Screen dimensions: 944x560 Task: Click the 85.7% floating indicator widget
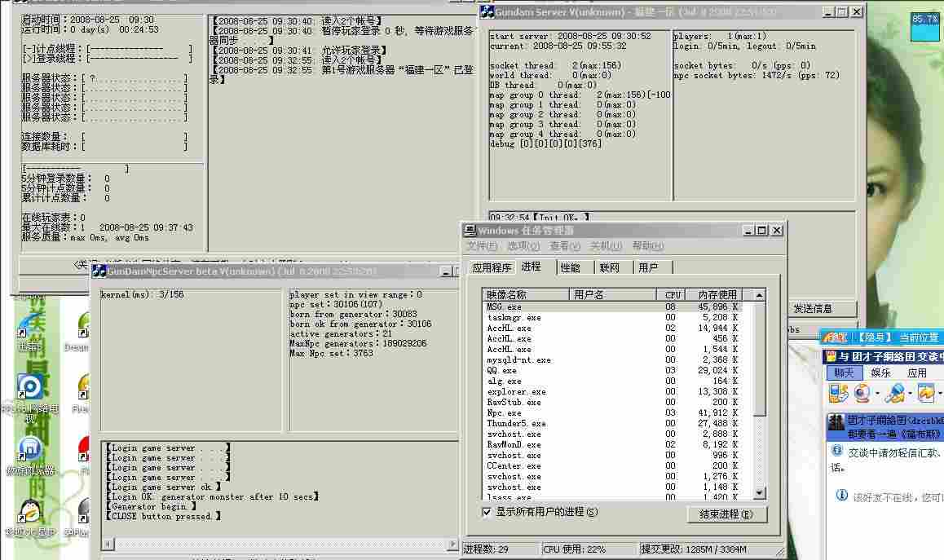click(x=924, y=19)
